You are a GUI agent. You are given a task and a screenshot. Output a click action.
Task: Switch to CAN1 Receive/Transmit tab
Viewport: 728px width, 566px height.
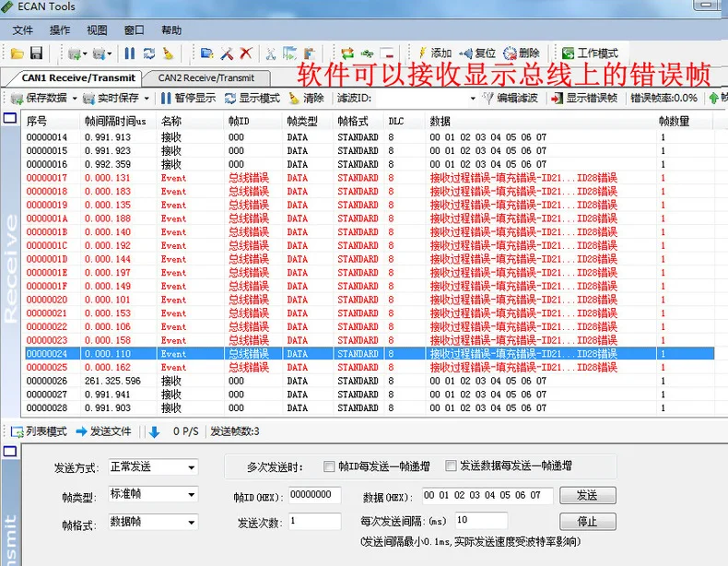pyautogui.click(x=78, y=78)
